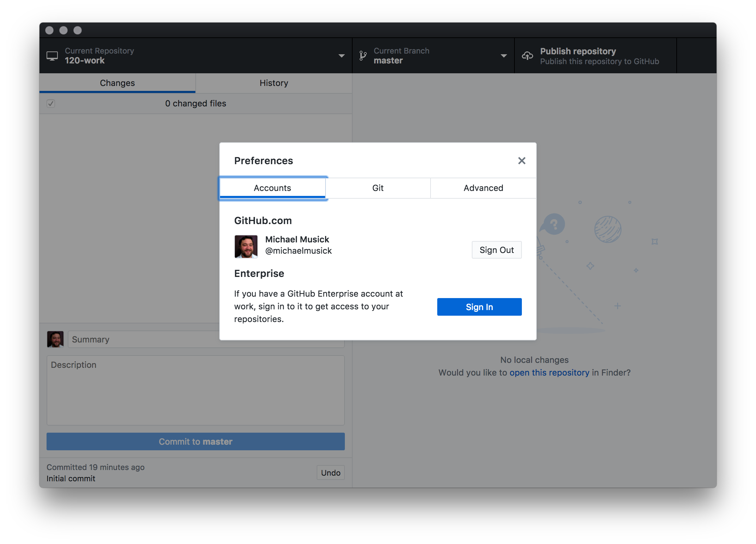The image size is (756, 544).
Task: Publish this repository to GitHub
Action: 595,56
